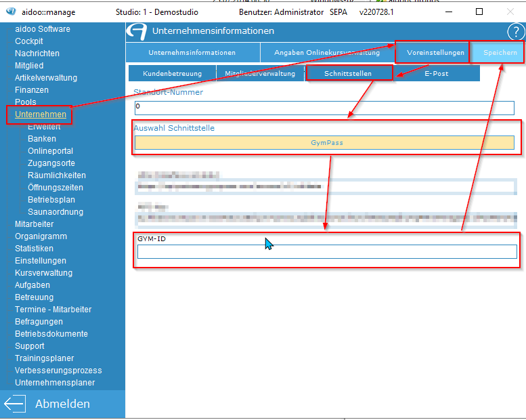The width and height of the screenshot is (526, 420).
Task: Open Aufgaben in sidebar
Action: (x=32, y=285)
